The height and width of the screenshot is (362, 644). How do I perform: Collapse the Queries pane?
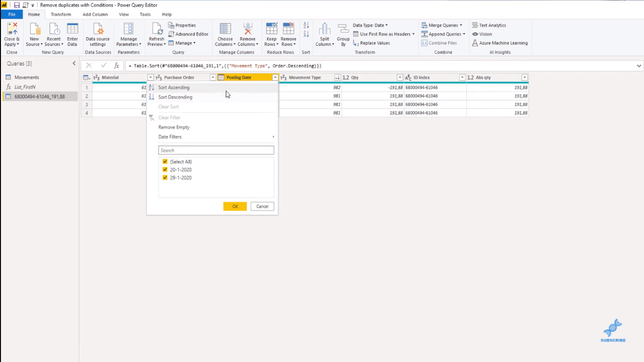click(74, 63)
